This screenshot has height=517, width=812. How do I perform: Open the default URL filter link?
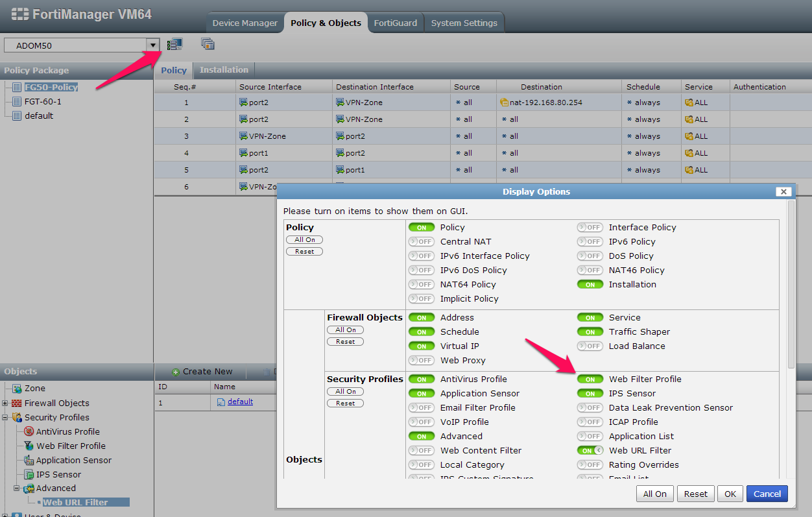tap(240, 402)
